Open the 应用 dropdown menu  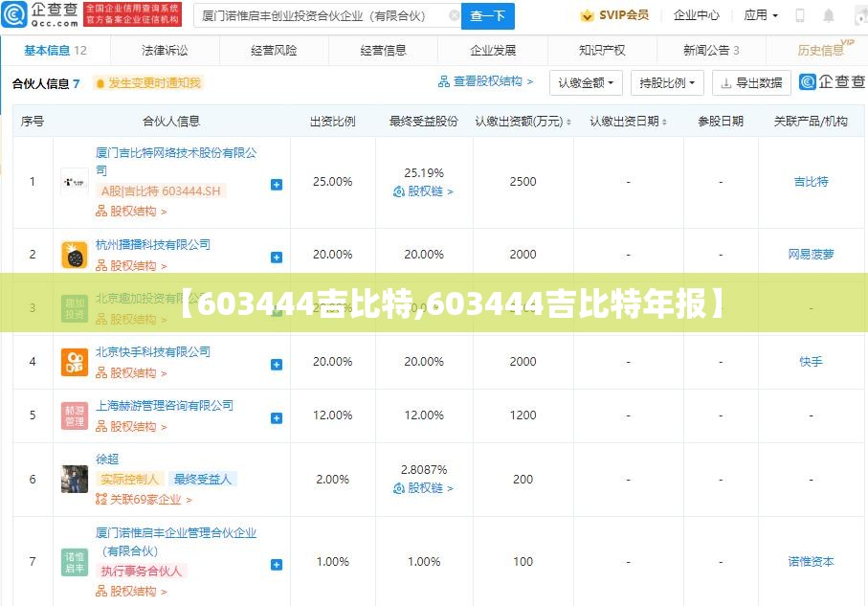[761, 15]
